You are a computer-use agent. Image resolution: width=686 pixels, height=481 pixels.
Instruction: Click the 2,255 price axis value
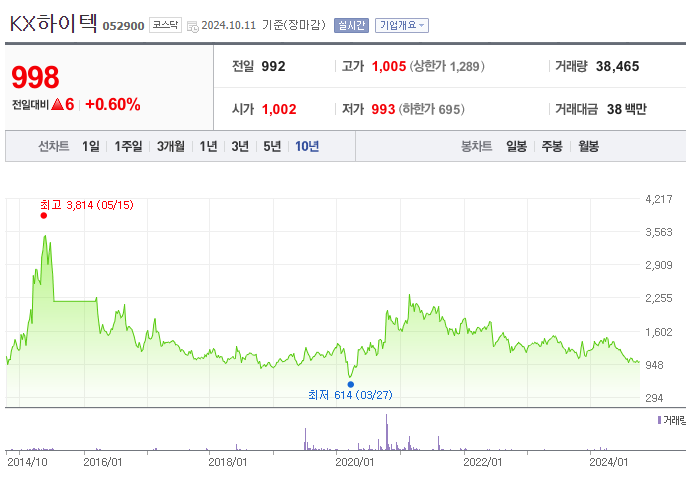(x=659, y=298)
